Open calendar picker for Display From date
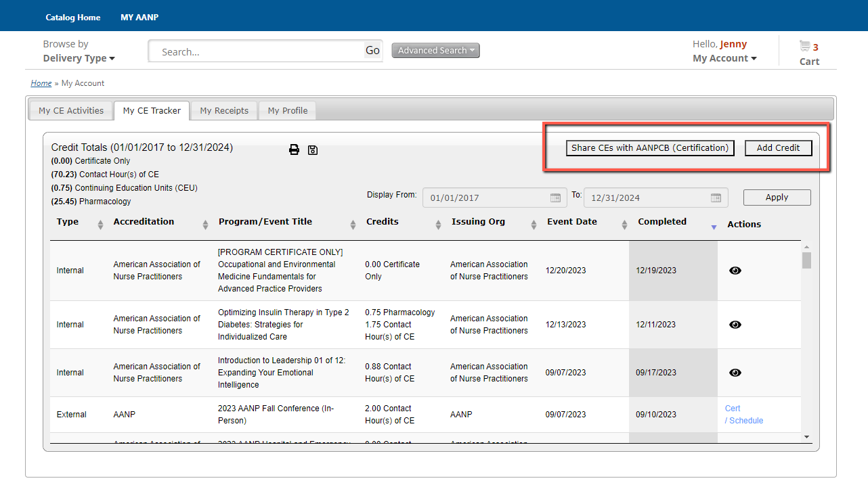This screenshot has height=487, width=868. tap(555, 198)
